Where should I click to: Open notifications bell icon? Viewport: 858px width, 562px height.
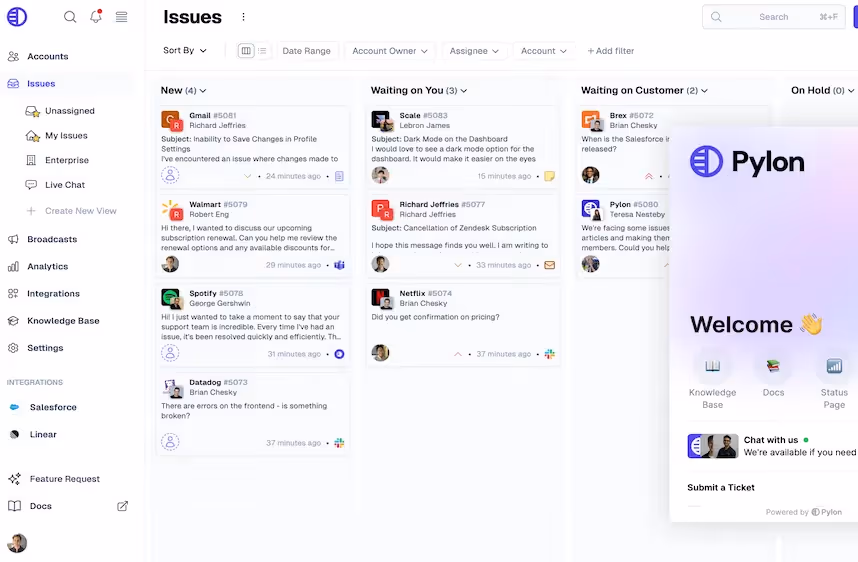pyautogui.click(x=96, y=16)
